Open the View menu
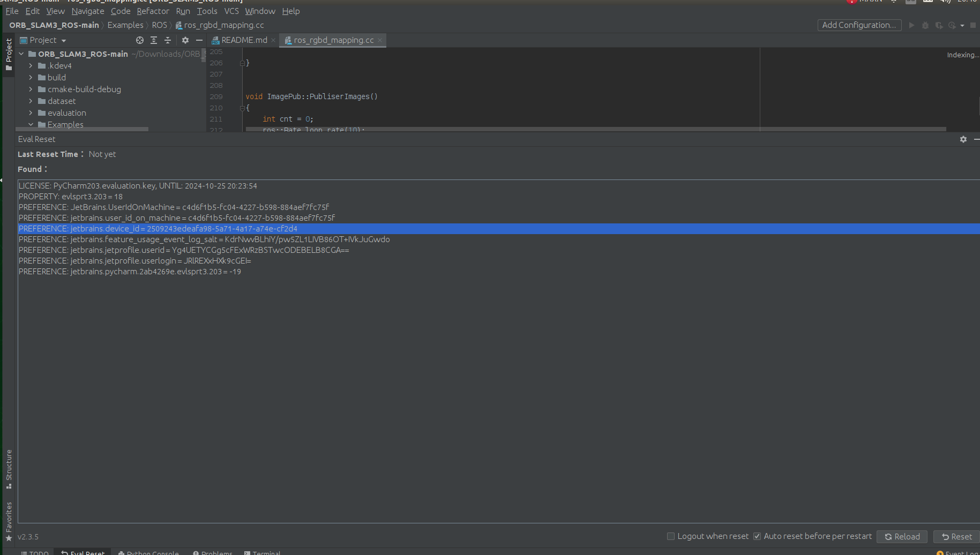The width and height of the screenshot is (980, 555). pos(56,11)
